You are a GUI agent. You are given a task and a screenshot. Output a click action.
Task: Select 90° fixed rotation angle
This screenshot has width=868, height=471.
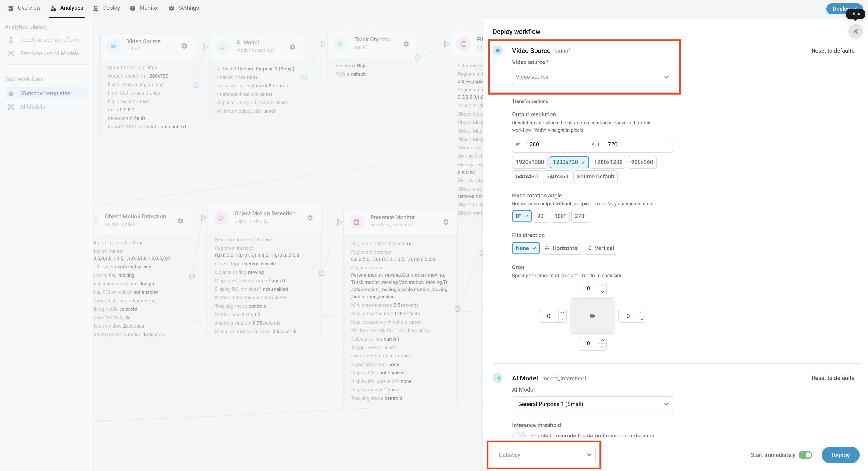pos(541,216)
